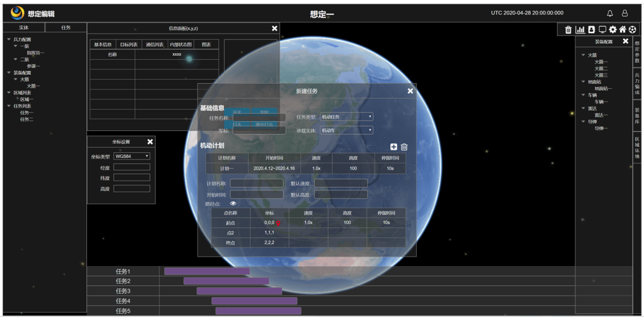644x319 pixels.
Task: Open the 承载实体 dropdown
Action: [x=346, y=130]
